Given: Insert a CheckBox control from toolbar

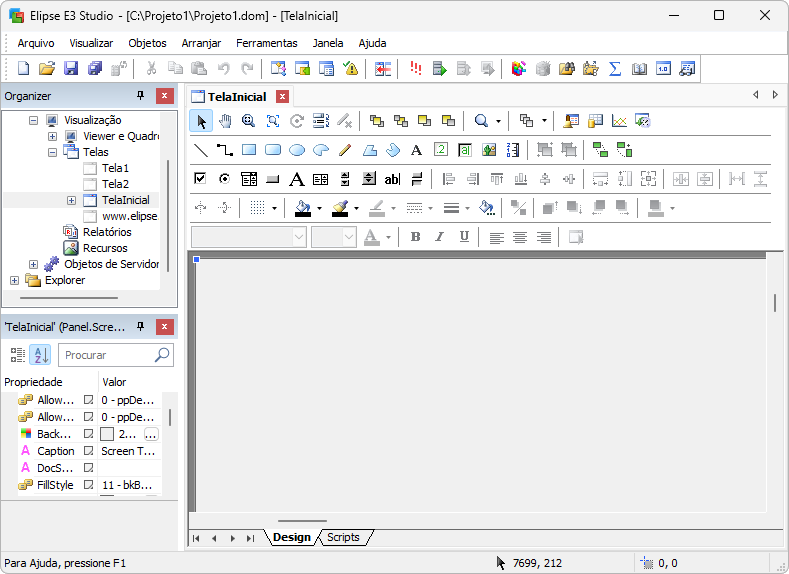Looking at the screenshot, I should [x=200, y=179].
